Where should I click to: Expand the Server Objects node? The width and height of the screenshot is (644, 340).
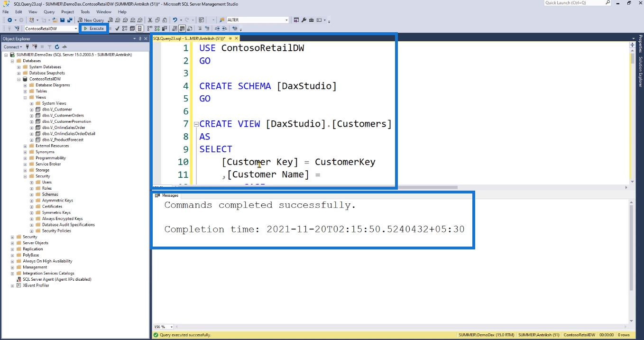(12, 243)
